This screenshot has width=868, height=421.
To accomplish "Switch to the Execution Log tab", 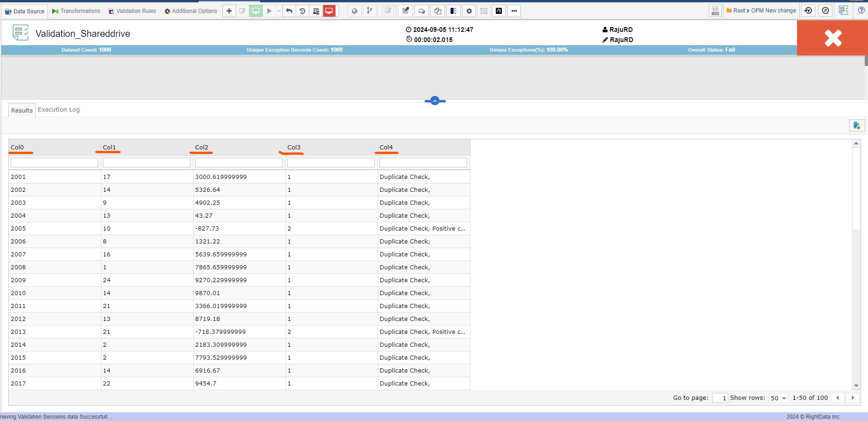I will coord(59,110).
